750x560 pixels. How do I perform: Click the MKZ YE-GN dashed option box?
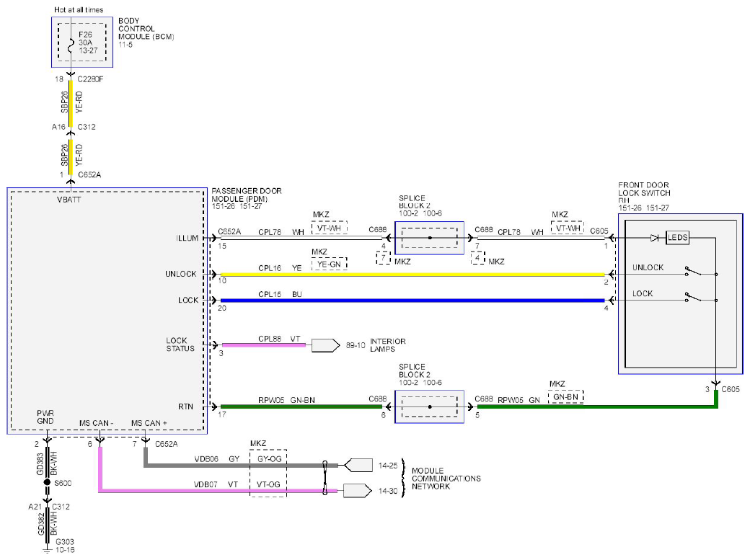coord(329,264)
